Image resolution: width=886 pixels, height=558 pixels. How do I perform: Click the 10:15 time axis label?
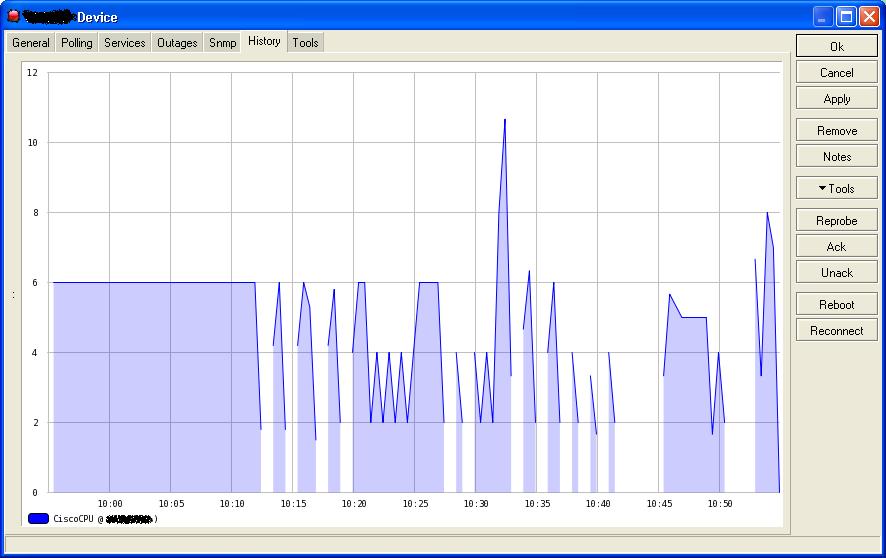pyautogui.click(x=293, y=504)
